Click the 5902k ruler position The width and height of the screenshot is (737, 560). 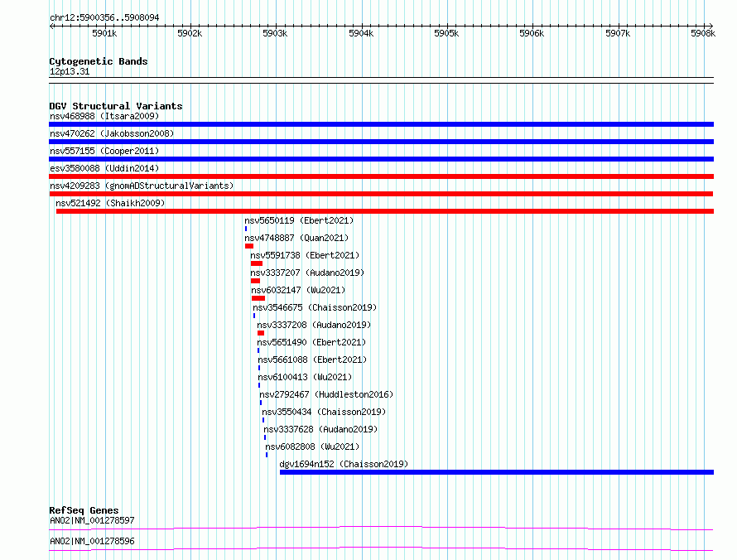(190, 33)
